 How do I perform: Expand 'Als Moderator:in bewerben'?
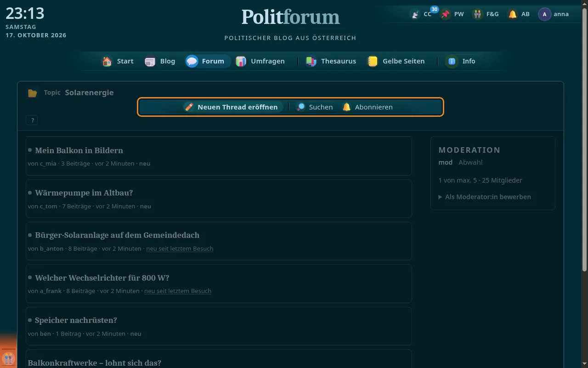tap(485, 197)
